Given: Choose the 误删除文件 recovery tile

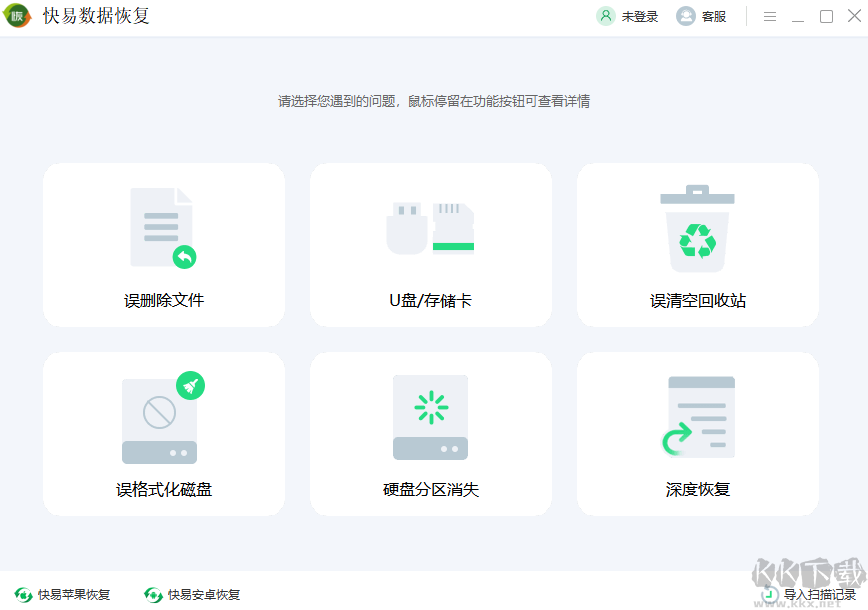Looking at the screenshot, I should click(163, 244).
